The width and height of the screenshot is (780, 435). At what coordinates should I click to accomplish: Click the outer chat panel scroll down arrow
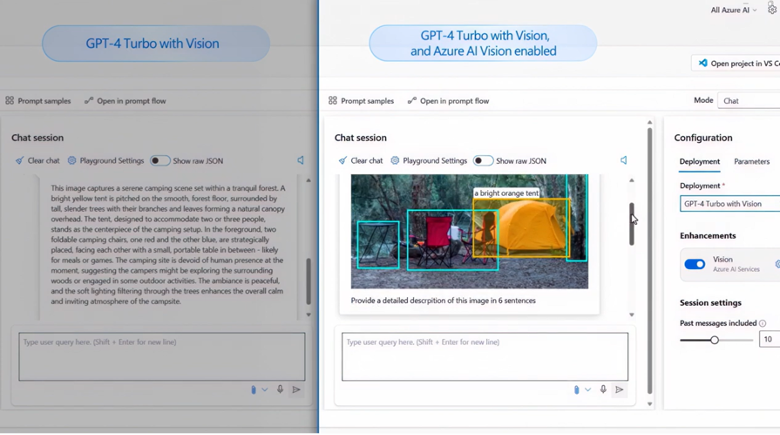650,404
